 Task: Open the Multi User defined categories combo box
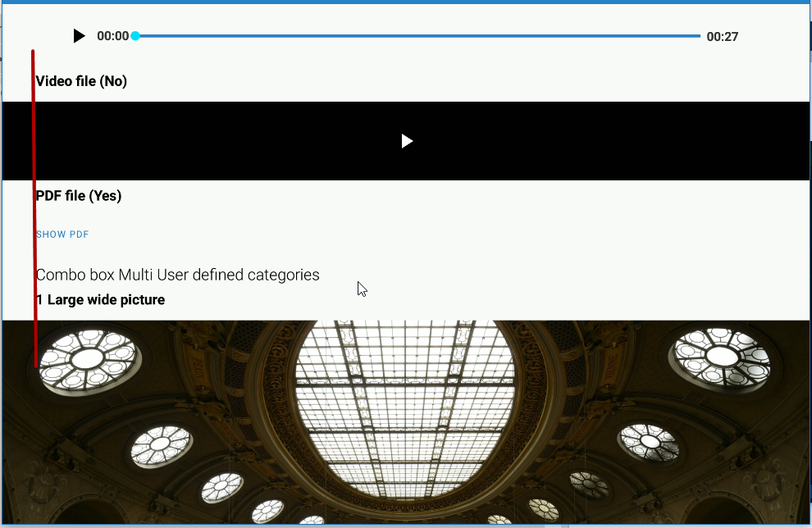(177, 275)
